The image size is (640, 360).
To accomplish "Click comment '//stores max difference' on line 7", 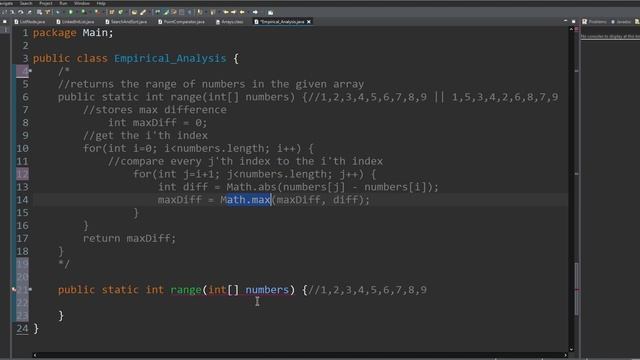I will tap(155, 110).
